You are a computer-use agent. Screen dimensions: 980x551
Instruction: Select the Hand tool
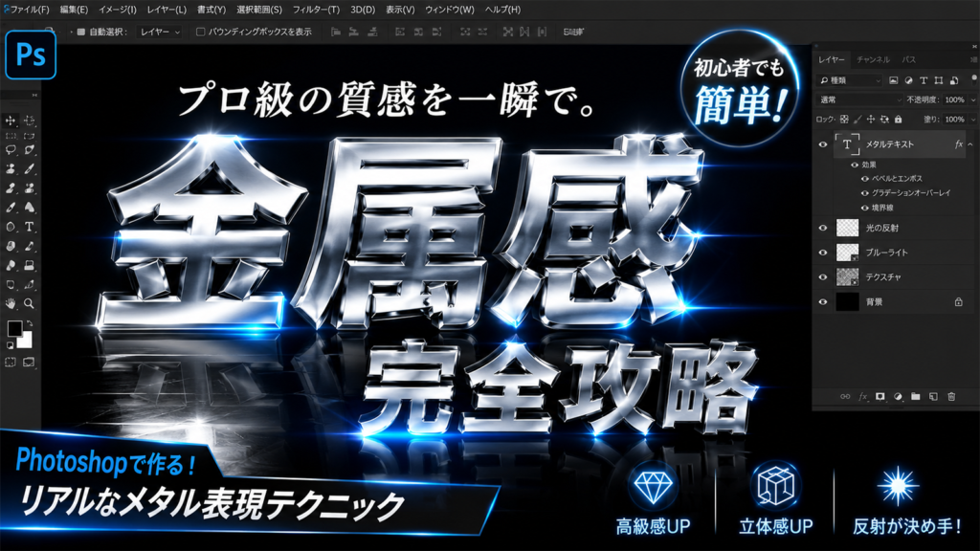coord(11,303)
